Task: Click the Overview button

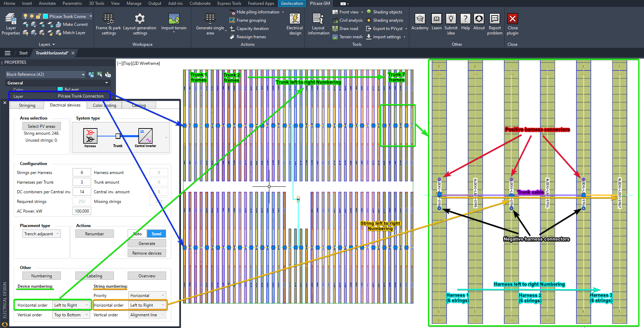Action: pyautogui.click(x=147, y=276)
